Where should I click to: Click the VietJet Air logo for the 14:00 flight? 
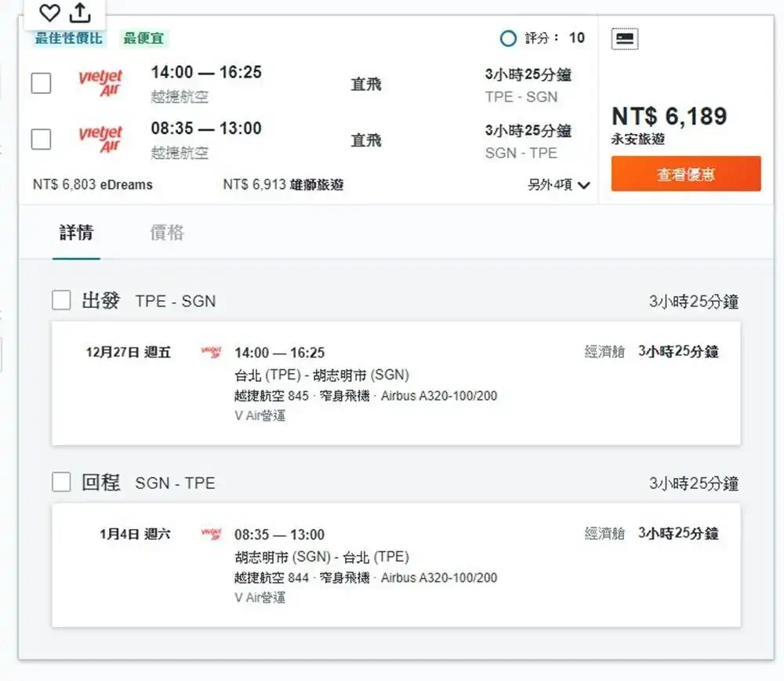tap(100, 83)
